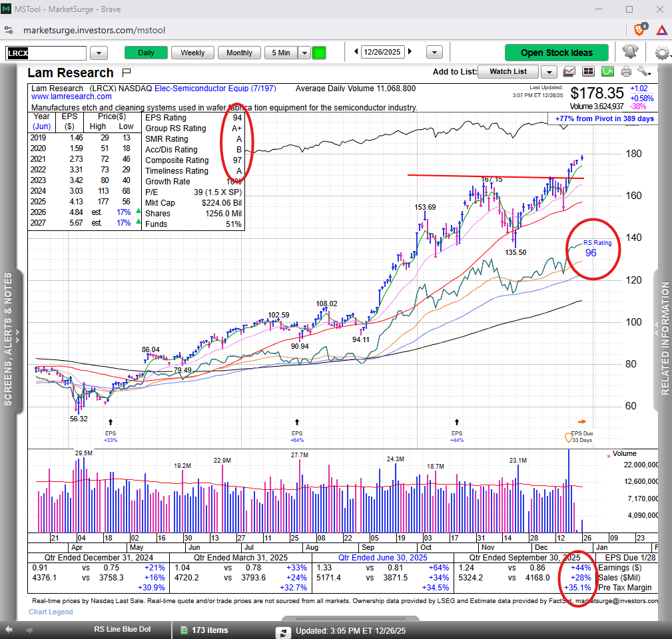Click the green status indicator square
The image size is (672, 639).
pyautogui.click(x=319, y=53)
